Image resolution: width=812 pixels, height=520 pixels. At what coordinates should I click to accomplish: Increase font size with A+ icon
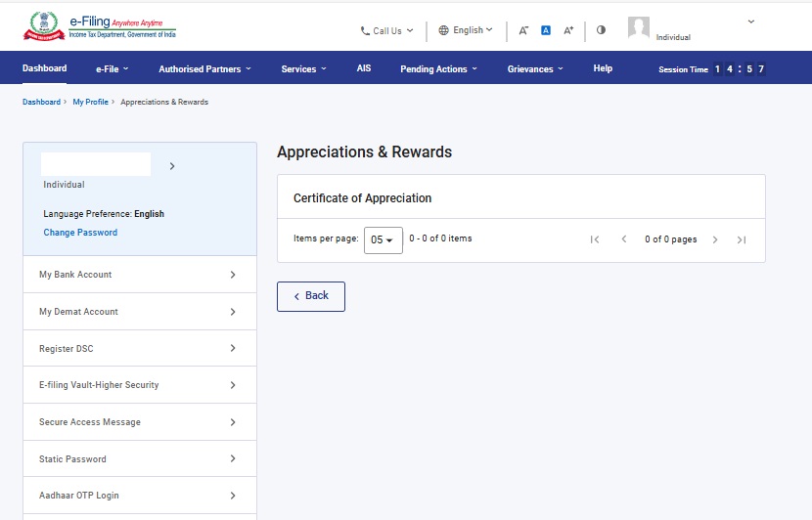(568, 30)
